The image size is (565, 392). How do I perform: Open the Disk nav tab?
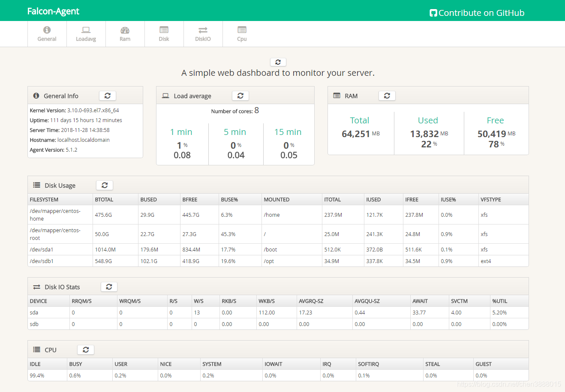coord(164,34)
